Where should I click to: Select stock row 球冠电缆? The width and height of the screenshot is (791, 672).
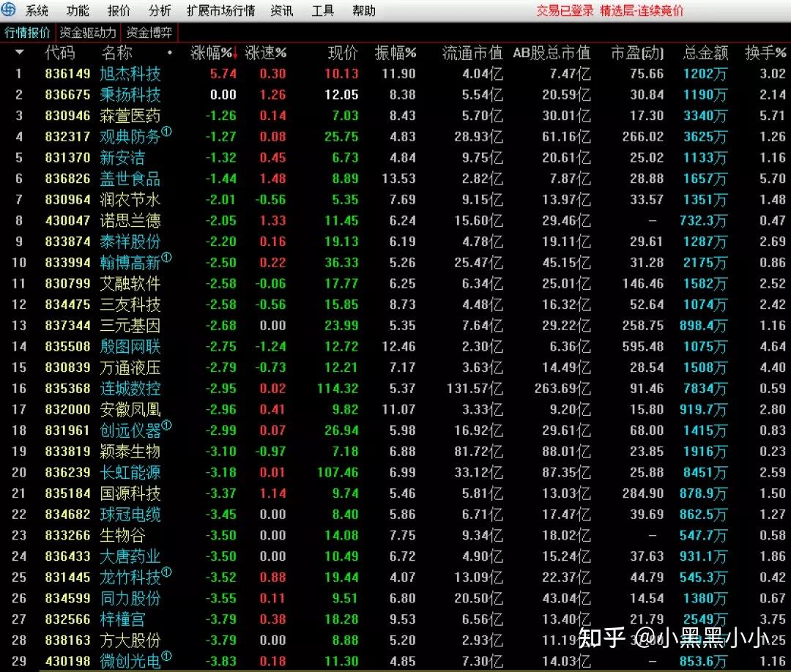395,514
